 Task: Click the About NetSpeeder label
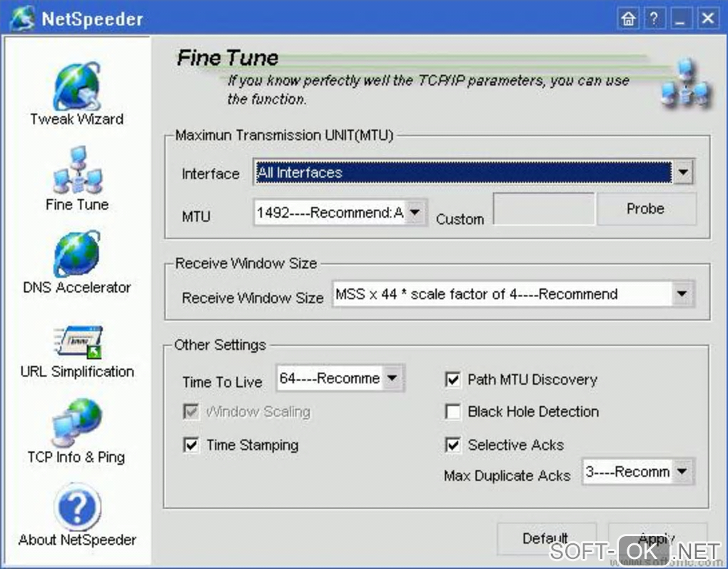(78, 540)
